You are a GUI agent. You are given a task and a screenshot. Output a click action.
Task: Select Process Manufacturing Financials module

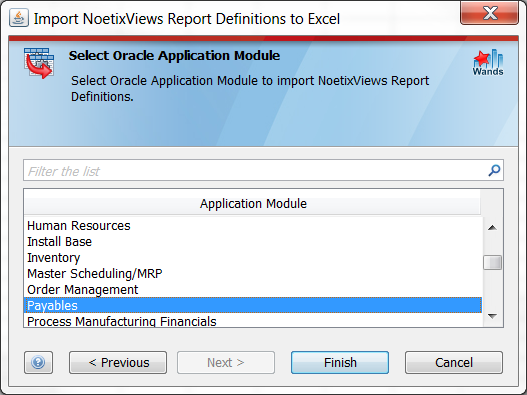pos(253,320)
